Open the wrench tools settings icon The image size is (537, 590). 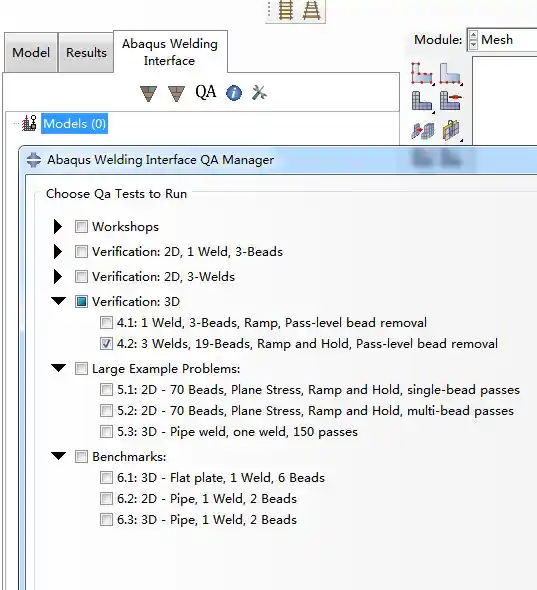coord(259,93)
